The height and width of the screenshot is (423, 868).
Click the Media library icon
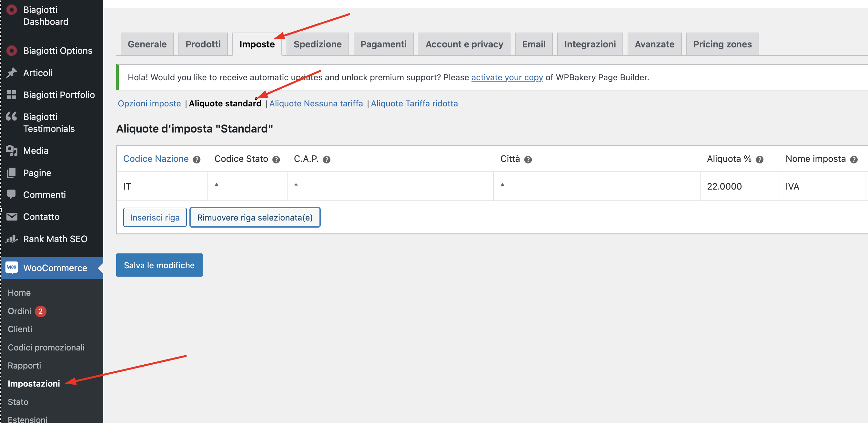pyautogui.click(x=12, y=151)
